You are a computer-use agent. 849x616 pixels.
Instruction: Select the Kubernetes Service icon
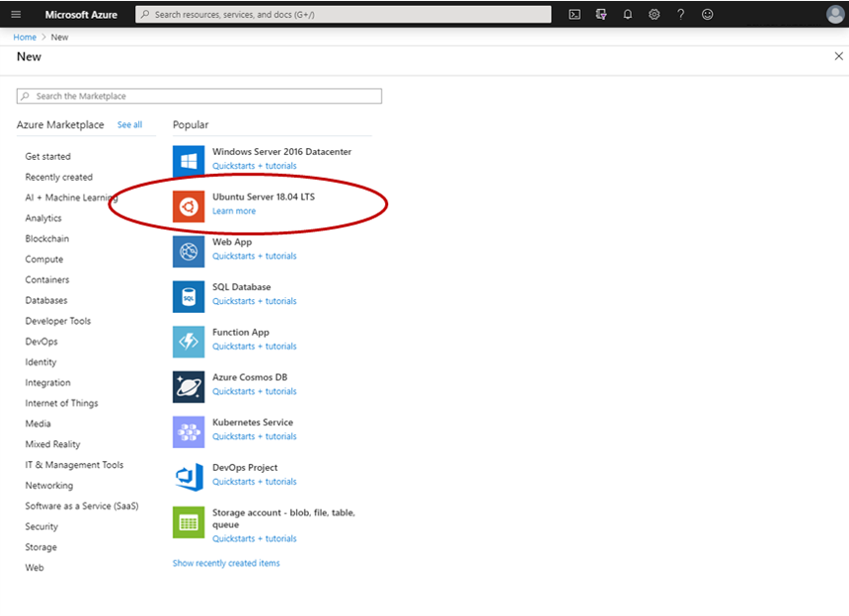189,431
